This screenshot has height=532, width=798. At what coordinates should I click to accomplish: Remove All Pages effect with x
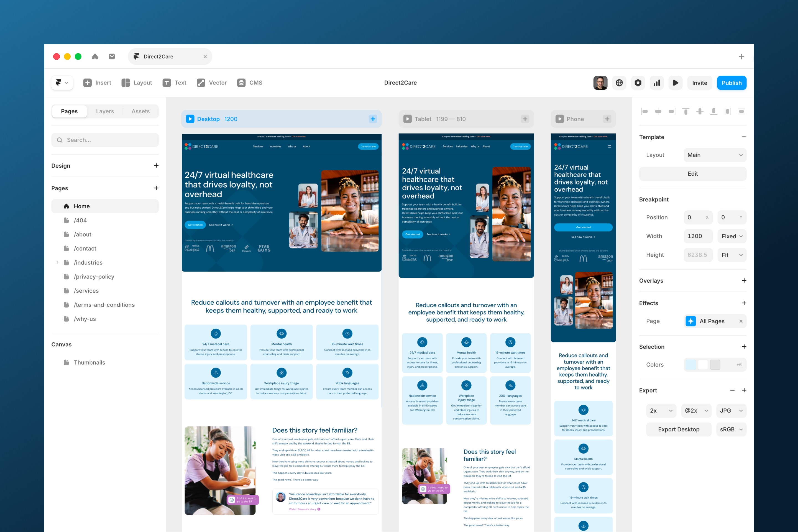pyautogui.click(x=741, y=321)
